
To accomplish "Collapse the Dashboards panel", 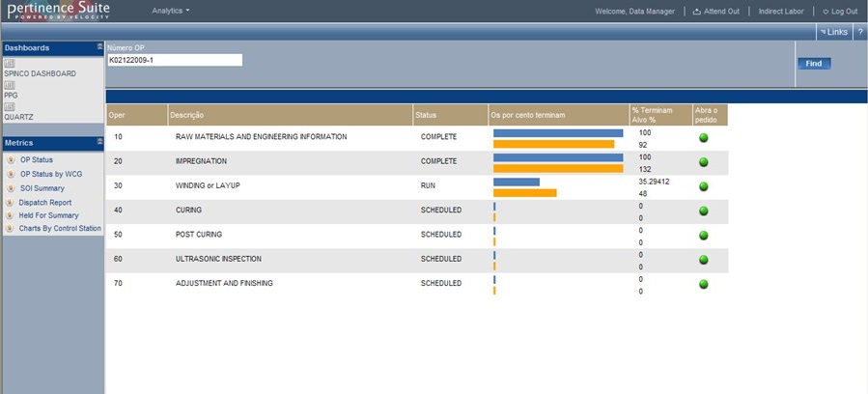I will (99, 46).
